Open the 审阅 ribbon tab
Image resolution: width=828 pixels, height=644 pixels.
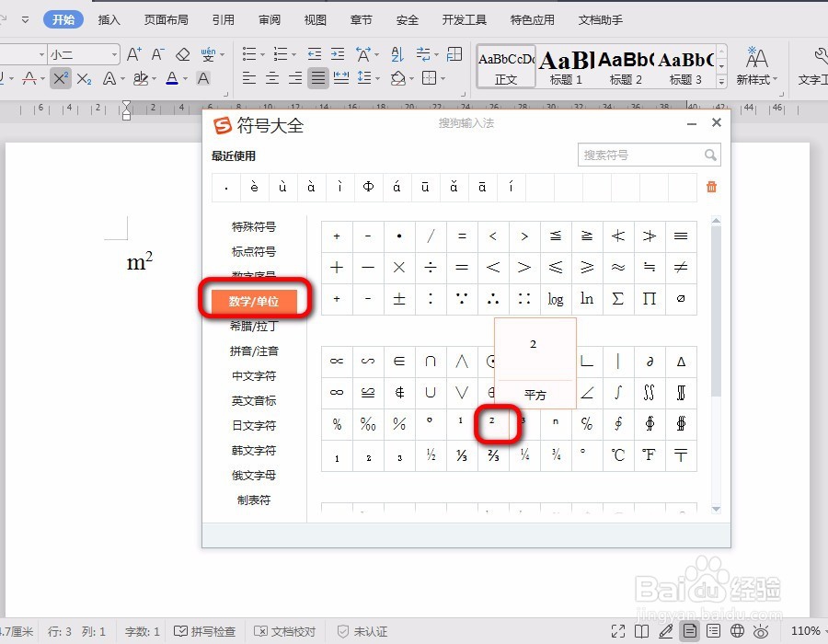click(270, 19)
